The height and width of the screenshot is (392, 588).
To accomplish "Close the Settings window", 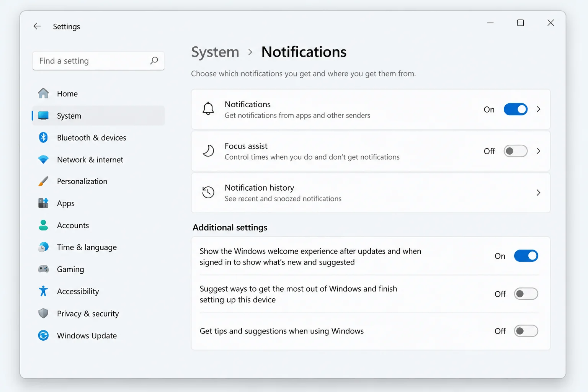I will [550, 23].
